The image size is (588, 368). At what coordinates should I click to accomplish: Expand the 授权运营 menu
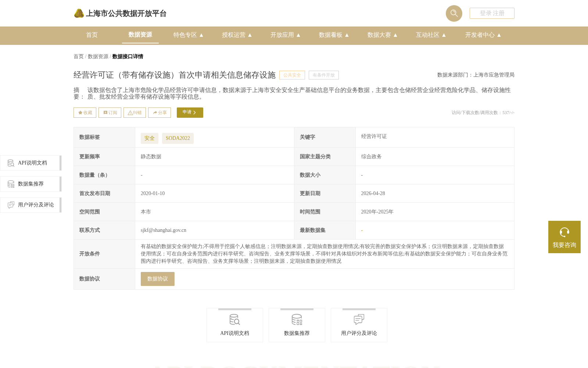(x=237, y=35)
